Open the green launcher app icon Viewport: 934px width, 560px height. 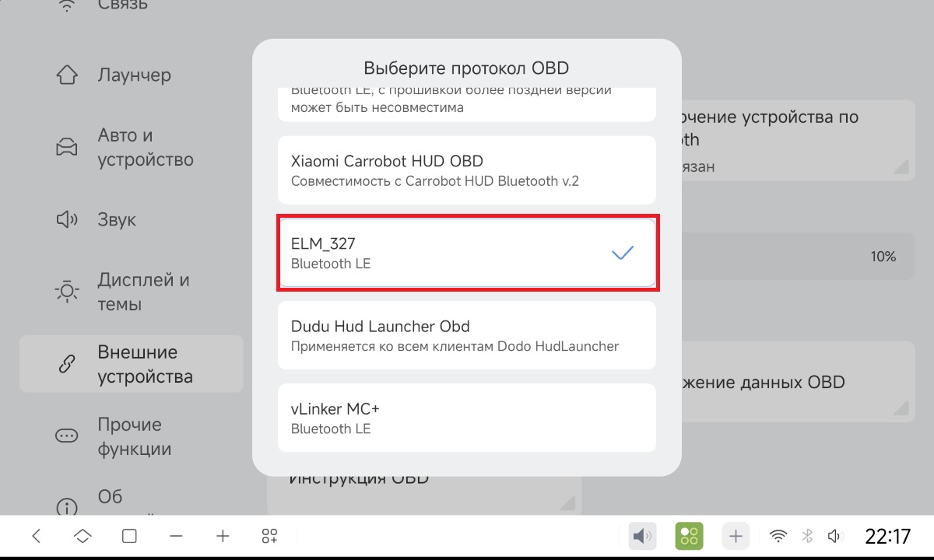click(x=689, y=536)
